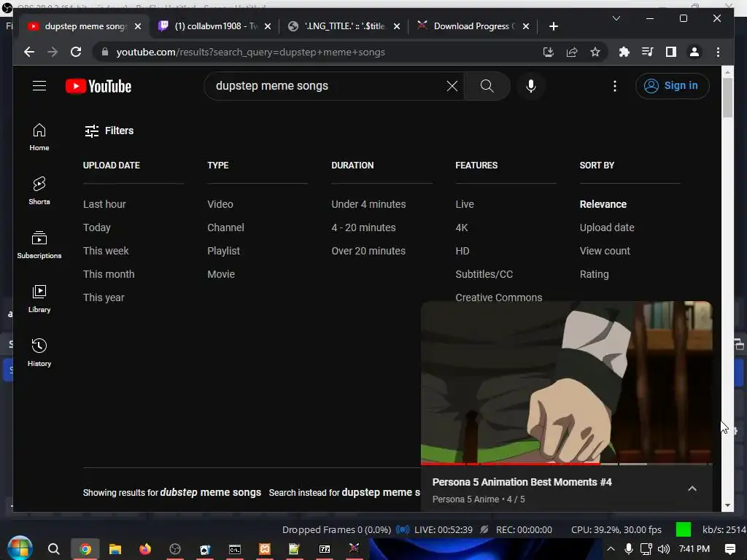
Task: Open Chrome three-dot menu
Action: (x=718, y=52)
